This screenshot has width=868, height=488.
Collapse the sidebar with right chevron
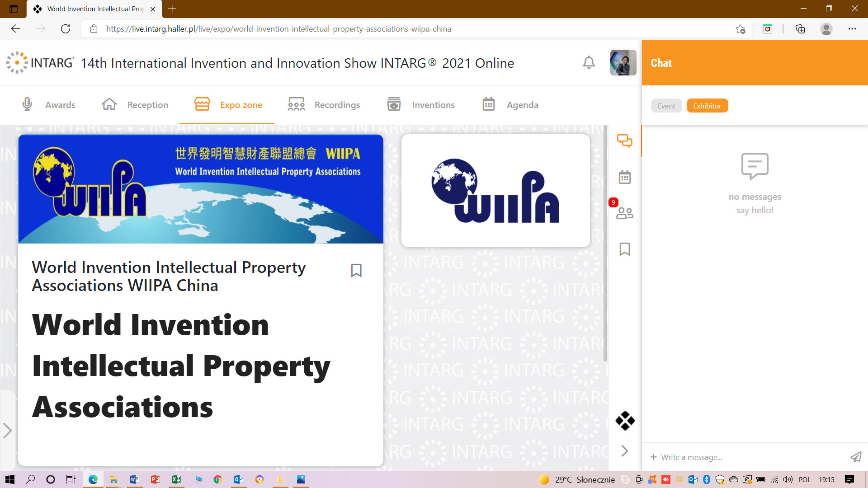(625, 451)
